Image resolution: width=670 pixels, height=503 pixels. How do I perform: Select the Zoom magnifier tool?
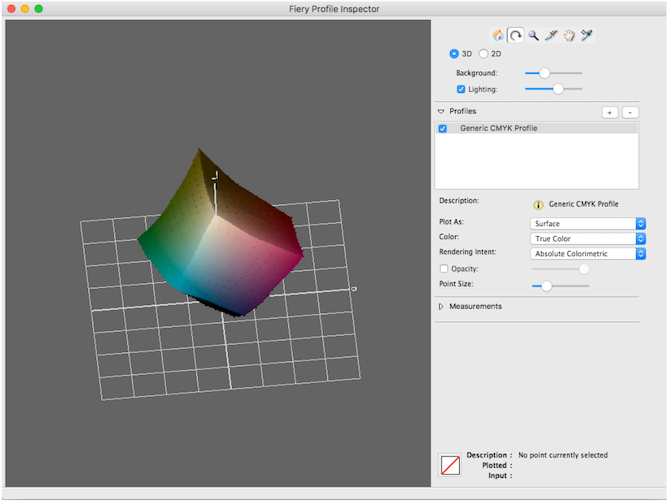[533, 35]
